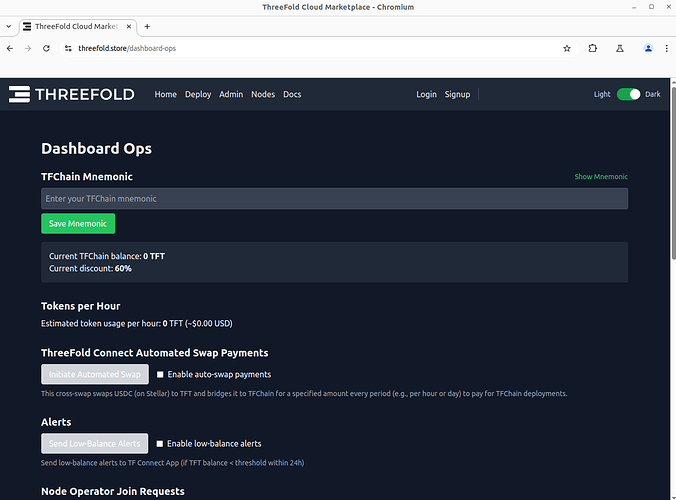Viewport: 676px width, 500px height.
Task: Click the 'Light' theme label
Action: pos(602,94)
